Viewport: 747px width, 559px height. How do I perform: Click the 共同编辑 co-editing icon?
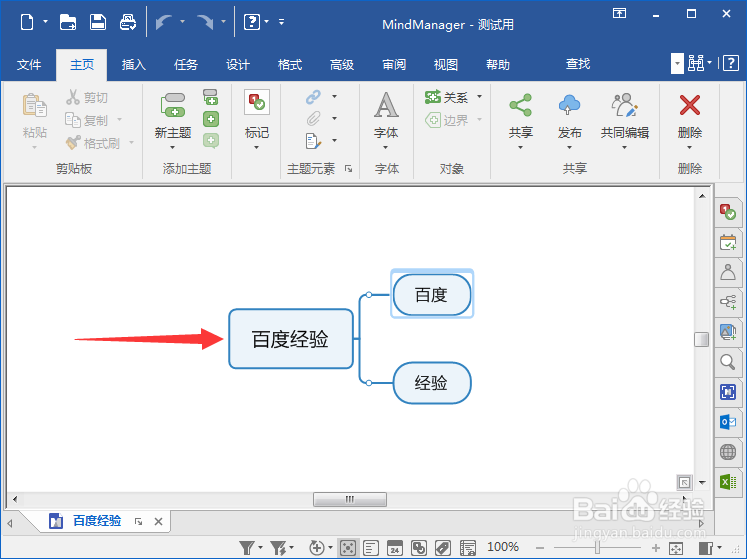(625, 105)
